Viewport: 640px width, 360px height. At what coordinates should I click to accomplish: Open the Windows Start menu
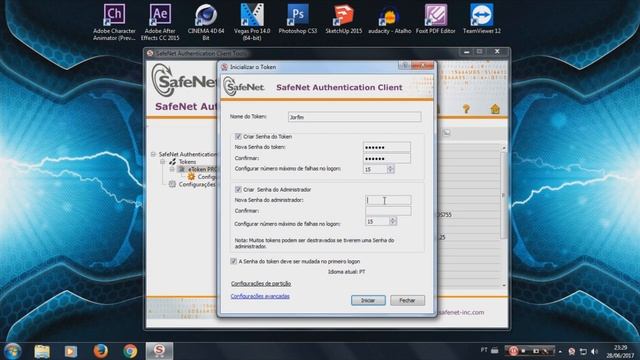click(x=13, y=351)
